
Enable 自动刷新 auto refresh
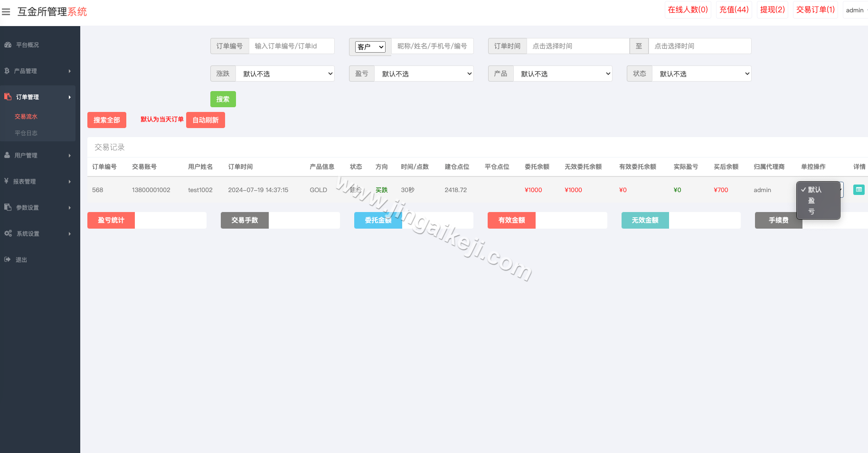205,120
